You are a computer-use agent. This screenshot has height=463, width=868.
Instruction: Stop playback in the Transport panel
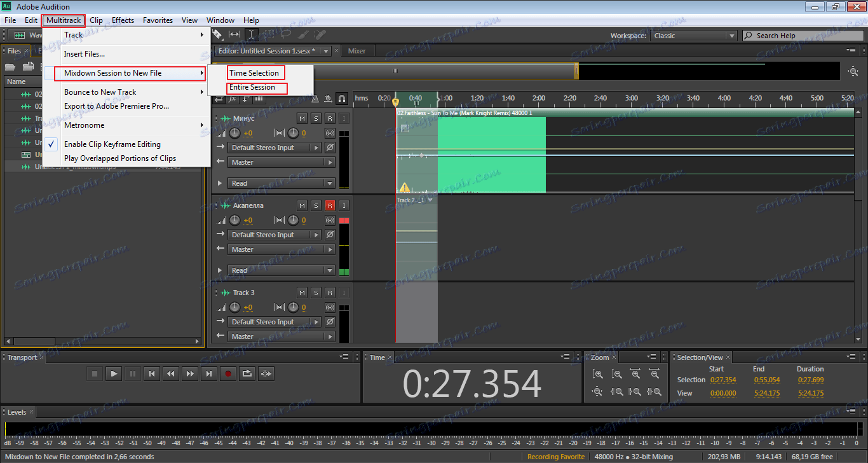pyautogui.click(x=95, y=374)
